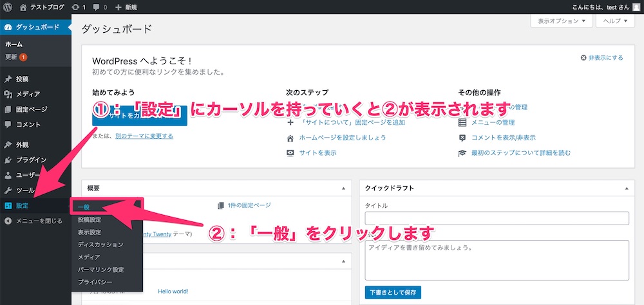Click the plus icon beside 固定ページを追加

point(290,122)
